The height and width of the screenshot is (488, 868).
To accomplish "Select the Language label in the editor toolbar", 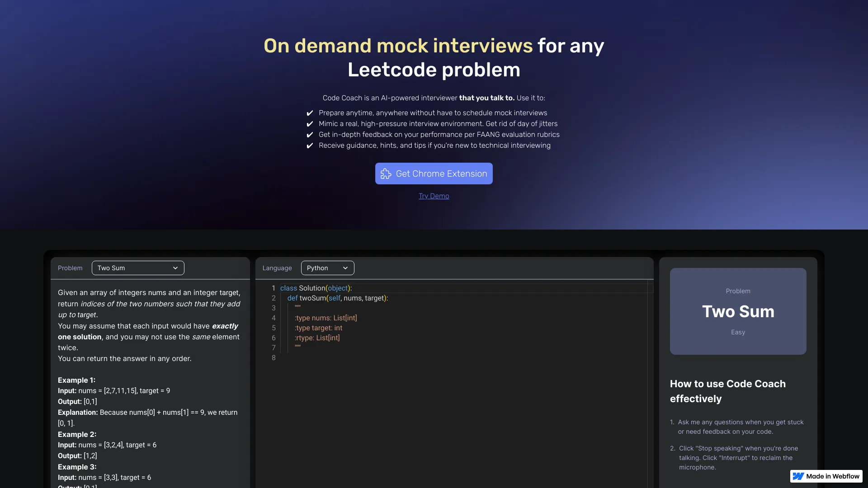I will click(277, 268).
